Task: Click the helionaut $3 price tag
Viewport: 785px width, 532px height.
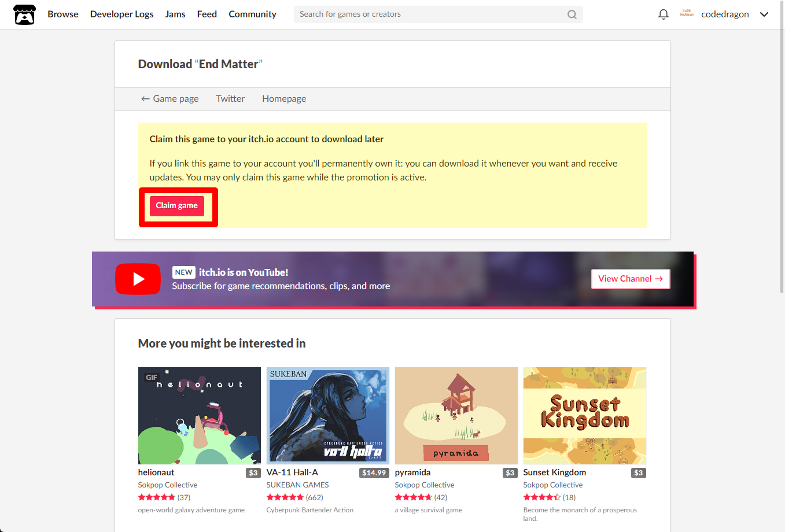Action: (253, 473)
